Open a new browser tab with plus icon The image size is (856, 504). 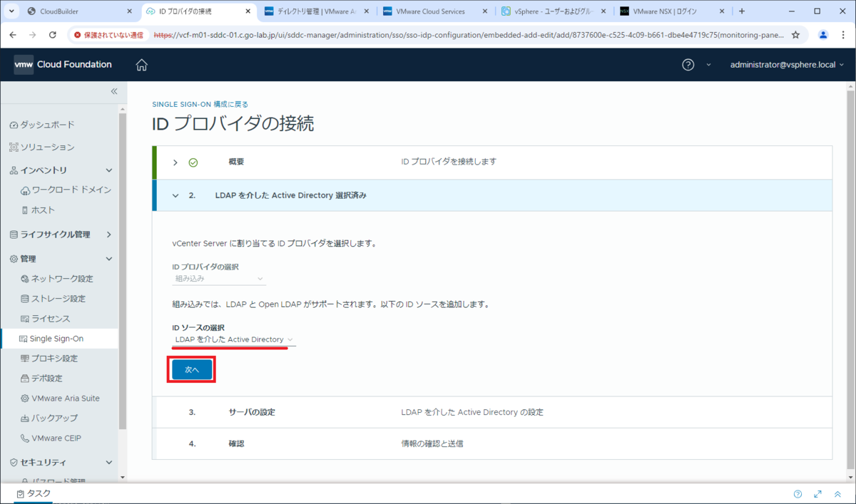pyautogui.click(x=742, y=11)
